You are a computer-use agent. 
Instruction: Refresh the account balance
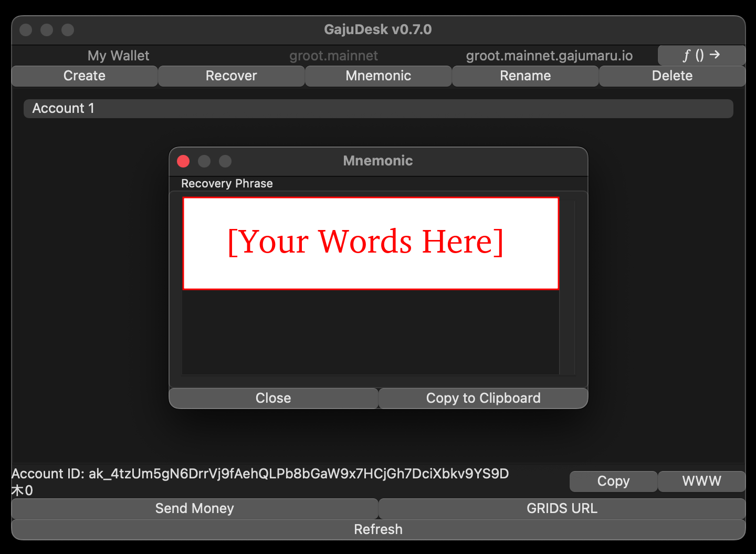[378, 529]
